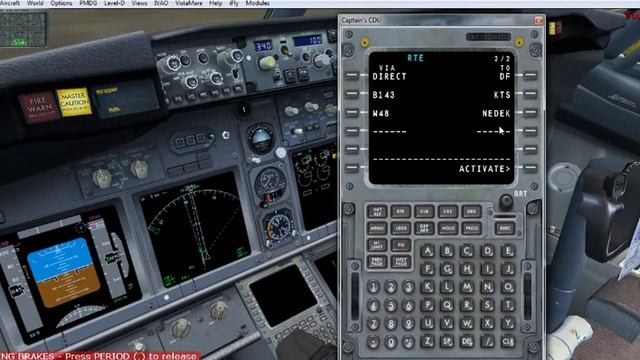Open the World menu

coord(35,3)
